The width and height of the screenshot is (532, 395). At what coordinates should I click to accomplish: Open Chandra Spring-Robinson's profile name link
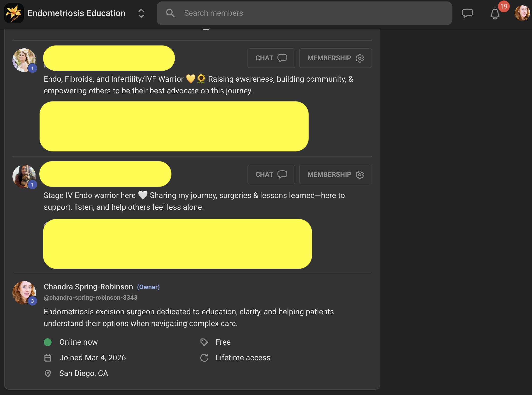88,287
